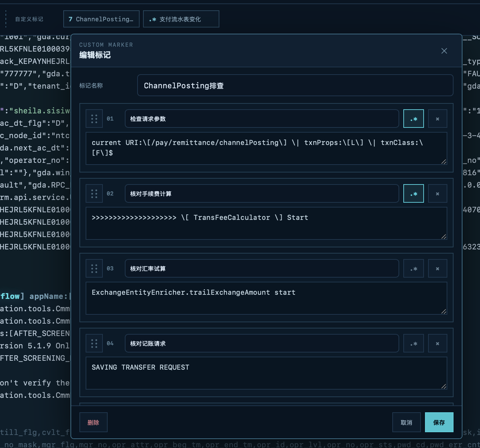Screen dimensions: 480x448
Task: Enable regex mode for 核对记账请求 rule
Action: 414,344
